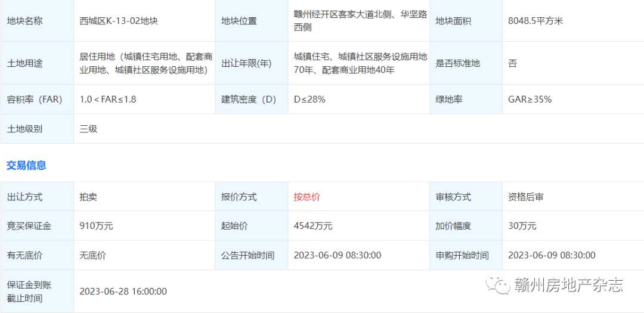Click the 拍卖 transfer method value
This screenshot has width=644, height=313.
click(x=88, y=197)
